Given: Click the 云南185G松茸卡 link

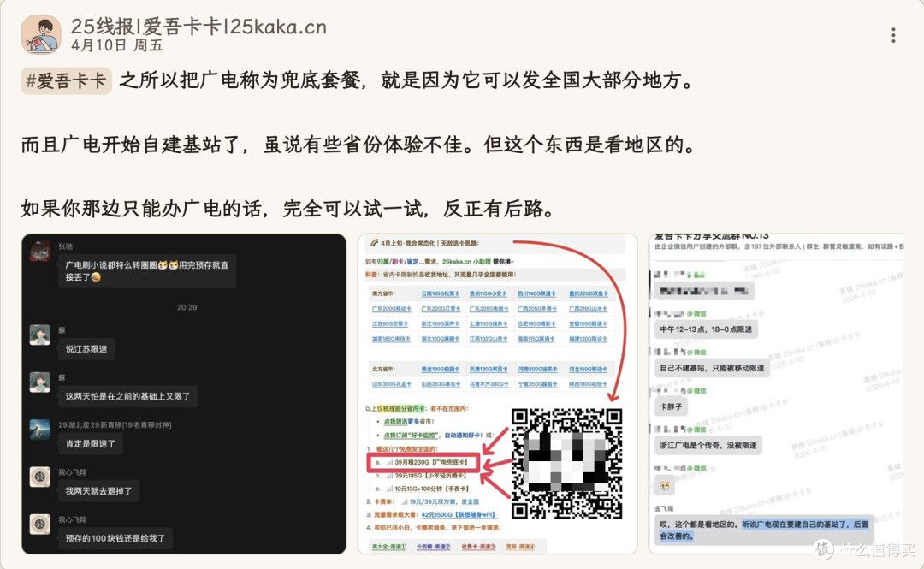Looking at the screenshot, I should coord(441,293).
